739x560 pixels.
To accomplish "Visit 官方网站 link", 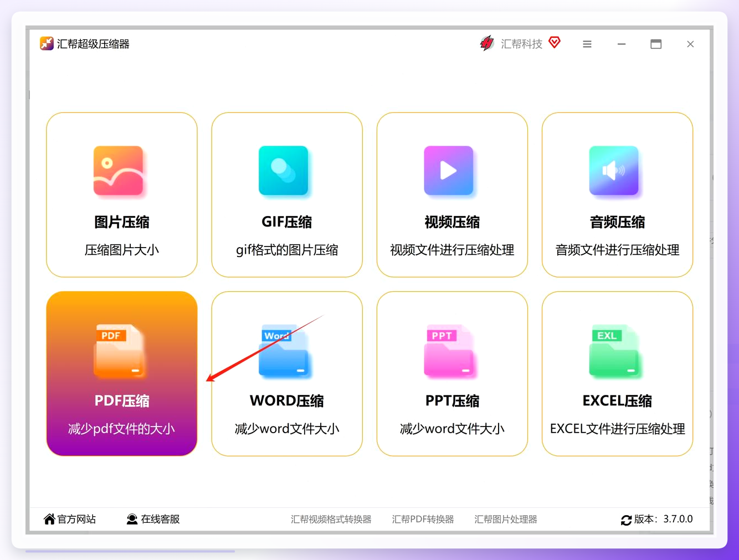I will pos(76,519).
